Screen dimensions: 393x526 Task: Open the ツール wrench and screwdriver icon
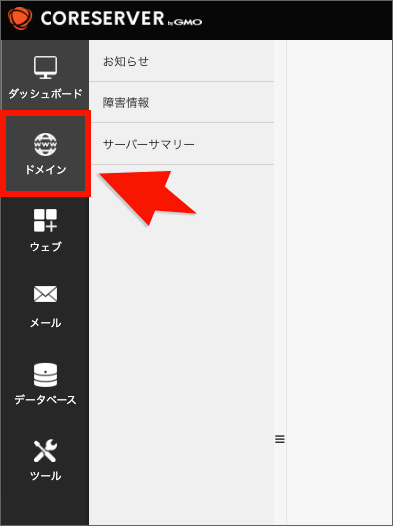[45, 451]
